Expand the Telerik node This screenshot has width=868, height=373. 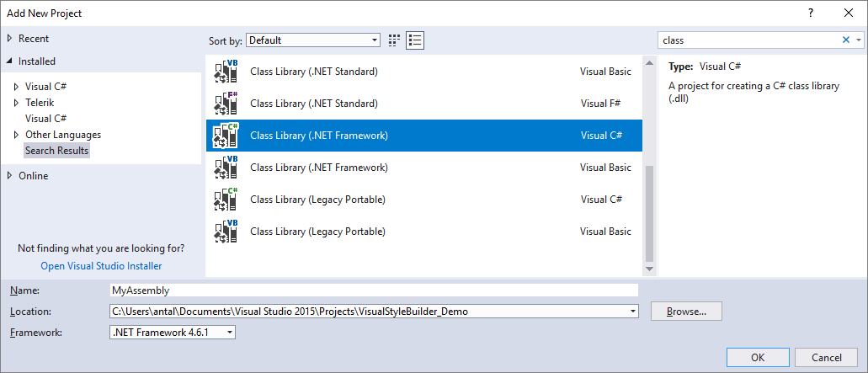coord(16,103)
